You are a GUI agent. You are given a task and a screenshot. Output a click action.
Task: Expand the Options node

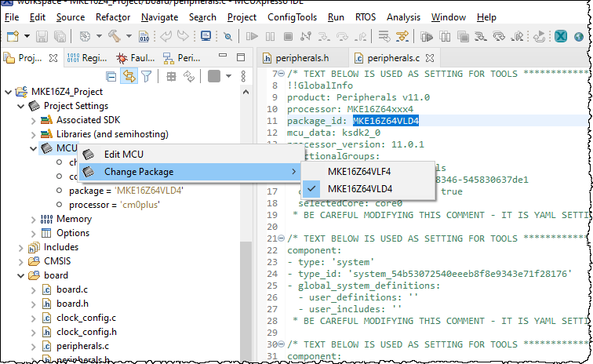33,234
